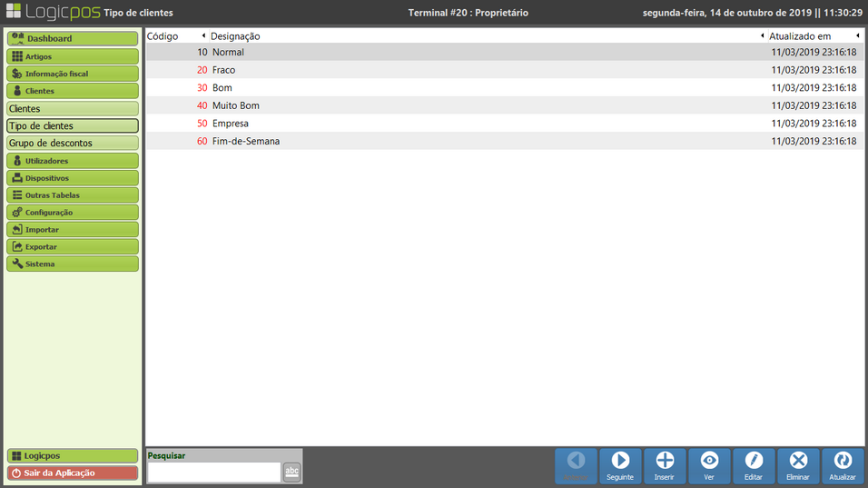
Task: Select Grupo de descontos menu item
Action: pos(73,143)
